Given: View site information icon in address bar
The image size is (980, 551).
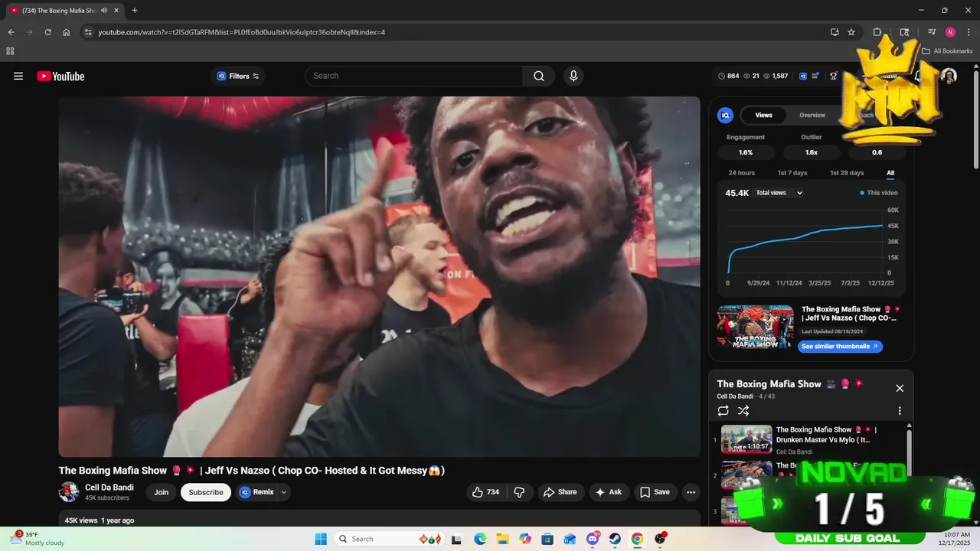Looking at the screenshot, I should pos(88,32).
